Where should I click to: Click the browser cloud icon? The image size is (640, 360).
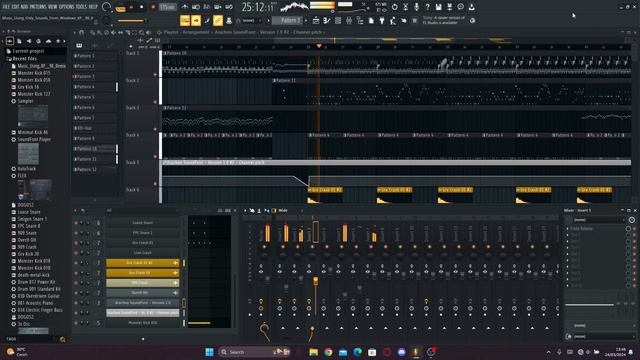tap(48, 41)
